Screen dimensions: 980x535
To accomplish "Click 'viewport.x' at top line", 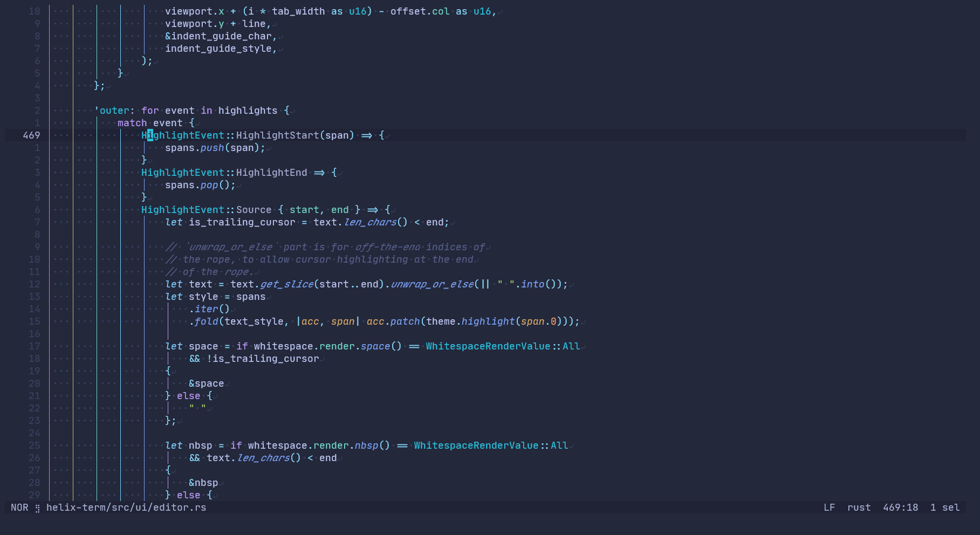I will tap(195, 11).
